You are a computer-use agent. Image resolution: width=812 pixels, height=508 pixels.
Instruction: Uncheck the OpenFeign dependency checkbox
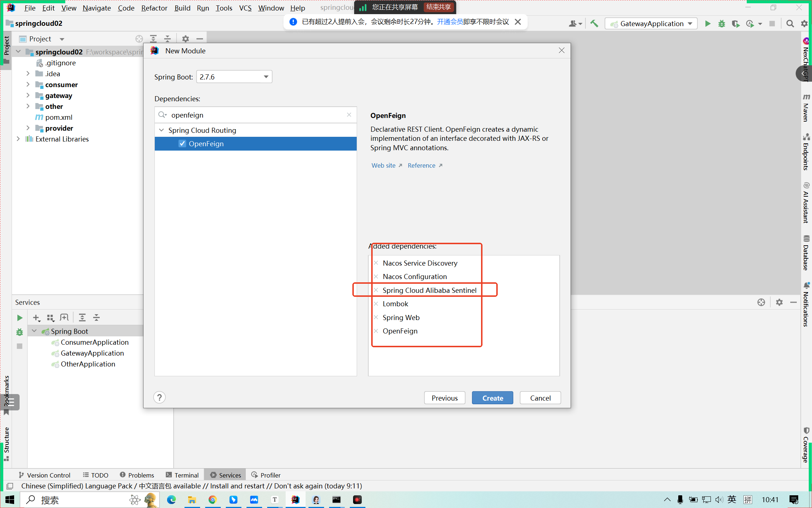click(x=182, y=144)
